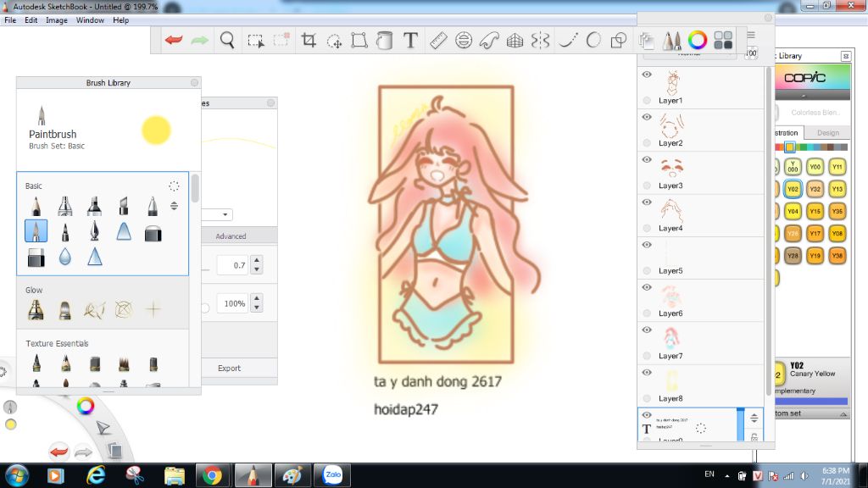Hide Layer6 with its eye icon

pyautogui.click(x=647, y=288)
